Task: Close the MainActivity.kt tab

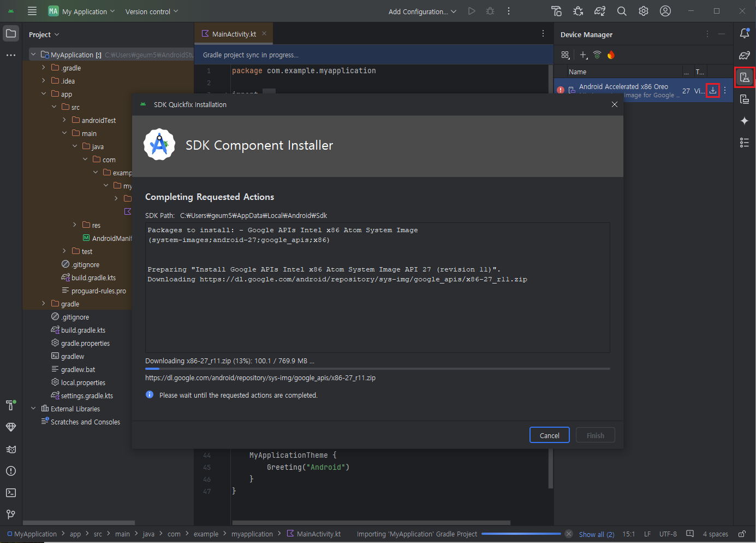Action: tap(264, 33)
